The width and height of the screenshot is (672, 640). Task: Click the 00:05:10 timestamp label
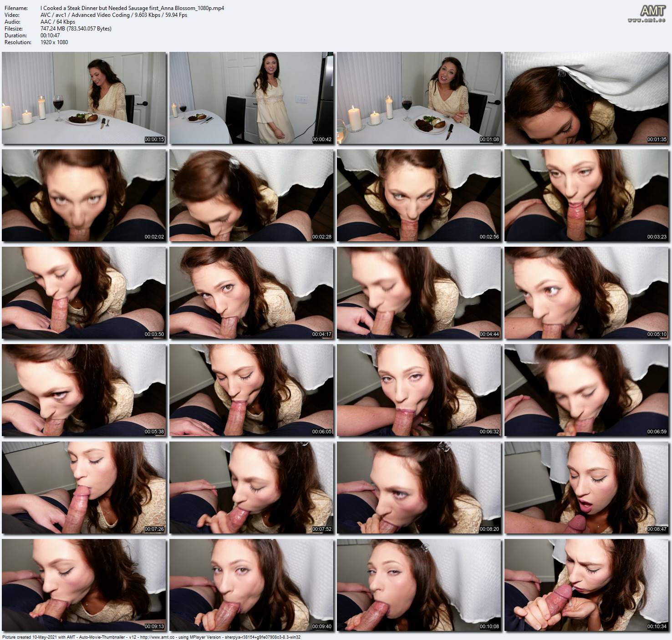[x=657, y=335]
